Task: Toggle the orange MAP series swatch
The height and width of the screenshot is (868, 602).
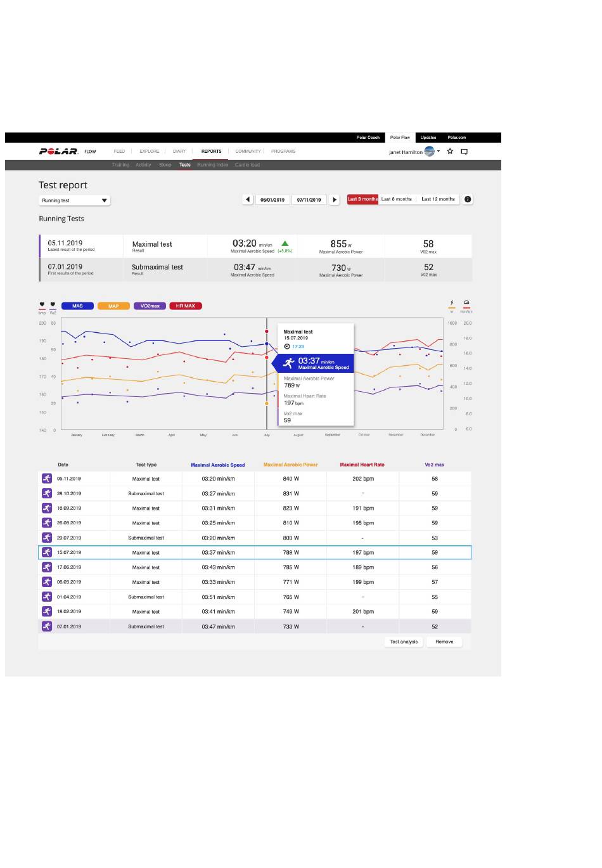Action: tap(113, 306)
